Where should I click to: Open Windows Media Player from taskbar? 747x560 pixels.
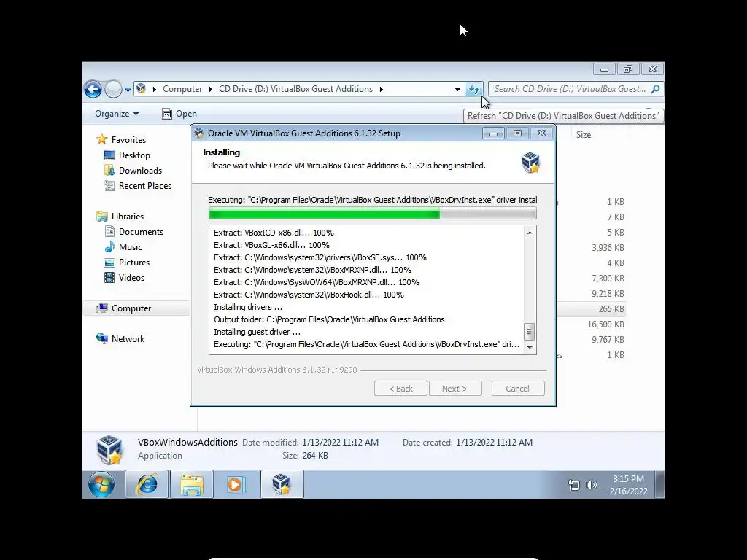point(236,485)
